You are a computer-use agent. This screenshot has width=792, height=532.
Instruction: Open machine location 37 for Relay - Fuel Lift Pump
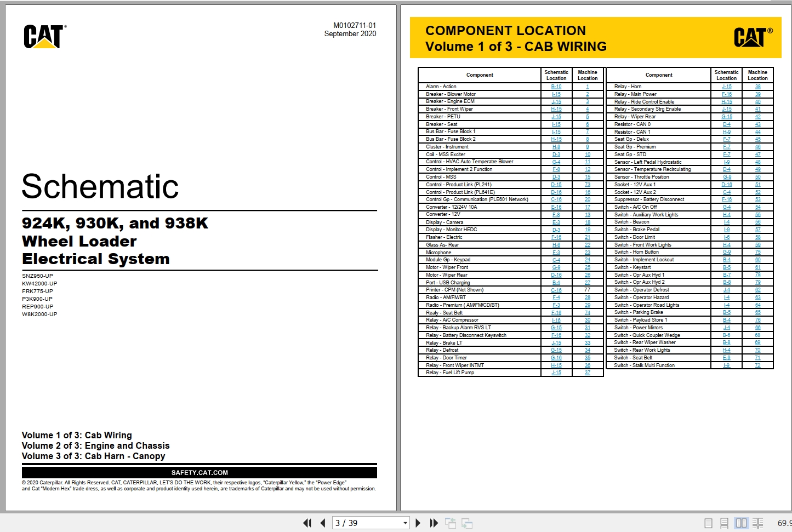tap(587, 373)
